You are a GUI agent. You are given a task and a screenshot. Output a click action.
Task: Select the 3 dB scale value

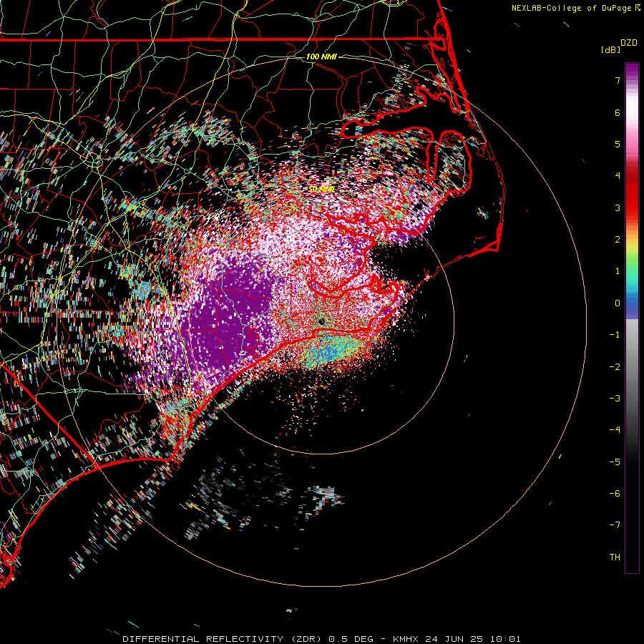[618, 208]
